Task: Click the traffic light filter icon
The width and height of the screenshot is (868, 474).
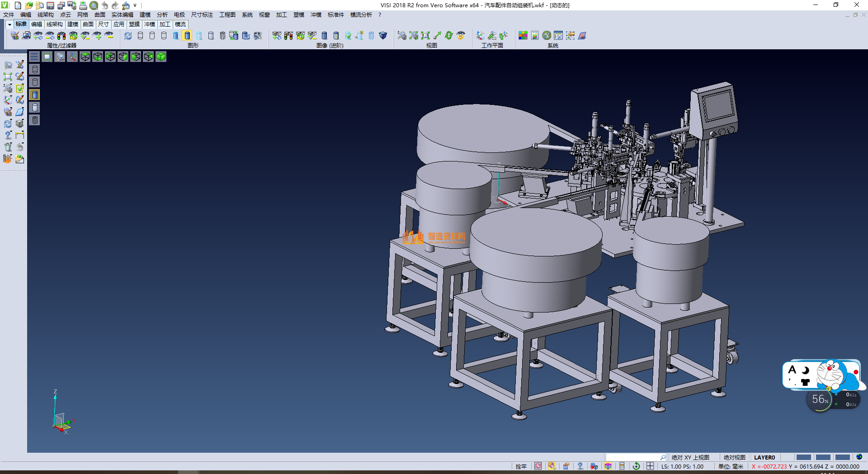Action: pos(61,36)
